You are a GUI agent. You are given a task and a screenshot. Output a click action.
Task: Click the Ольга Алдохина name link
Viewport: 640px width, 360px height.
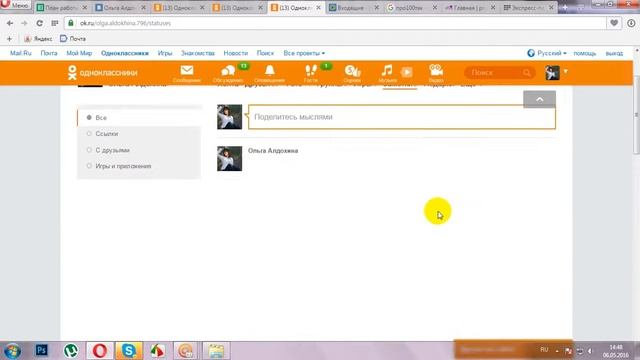click(273, 151)
